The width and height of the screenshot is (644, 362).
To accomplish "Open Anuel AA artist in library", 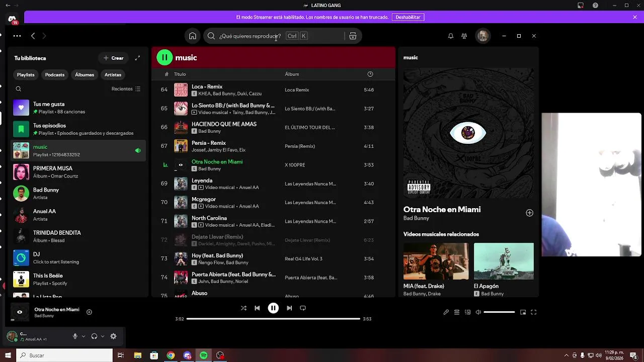I will 79,215.
